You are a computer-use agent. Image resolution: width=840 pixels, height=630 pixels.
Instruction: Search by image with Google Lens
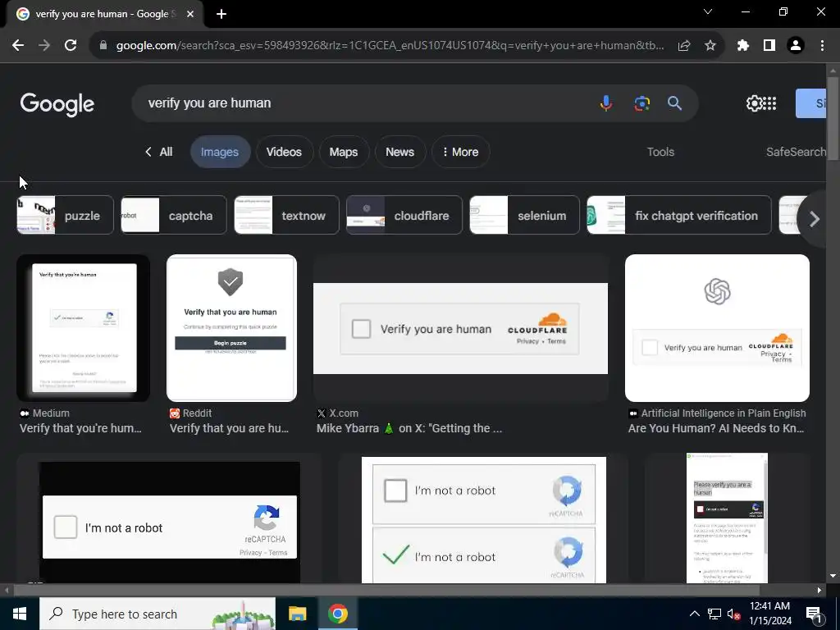[641, 103]
